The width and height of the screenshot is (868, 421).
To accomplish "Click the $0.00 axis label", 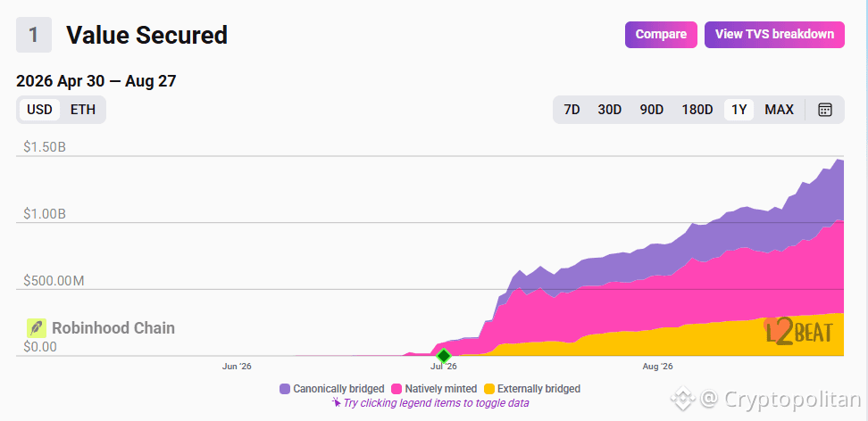I will coord(40,348).
